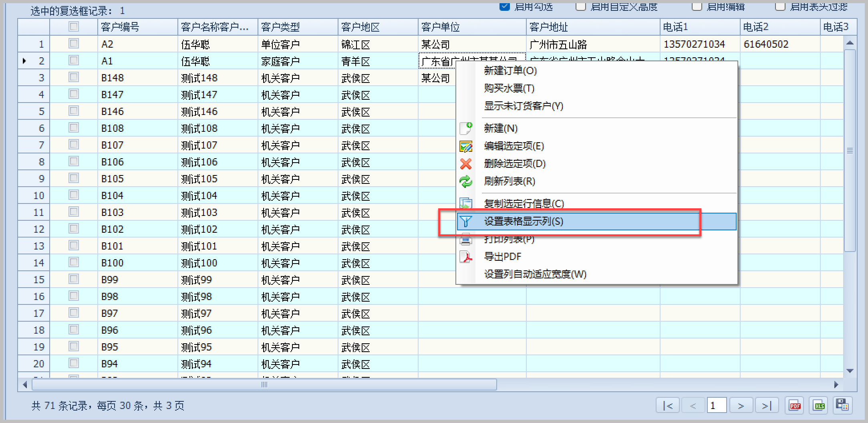
Task: Click the red X delete icon
Action: pos(466,164)
